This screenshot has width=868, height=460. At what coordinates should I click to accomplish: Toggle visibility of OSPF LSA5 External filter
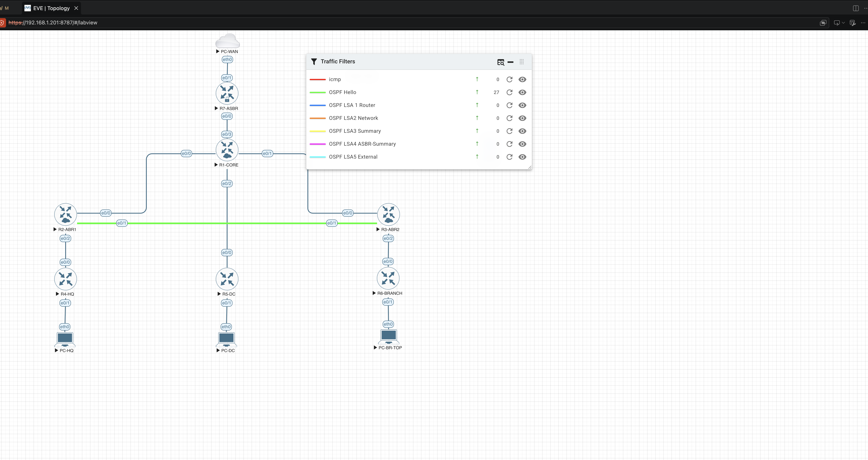point(522,157)
